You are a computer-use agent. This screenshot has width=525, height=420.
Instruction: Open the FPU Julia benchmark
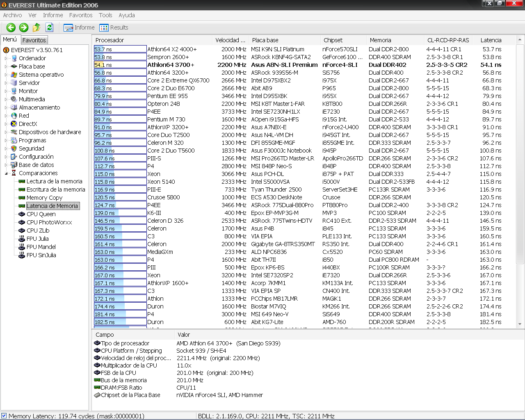(x=38, y=239)
